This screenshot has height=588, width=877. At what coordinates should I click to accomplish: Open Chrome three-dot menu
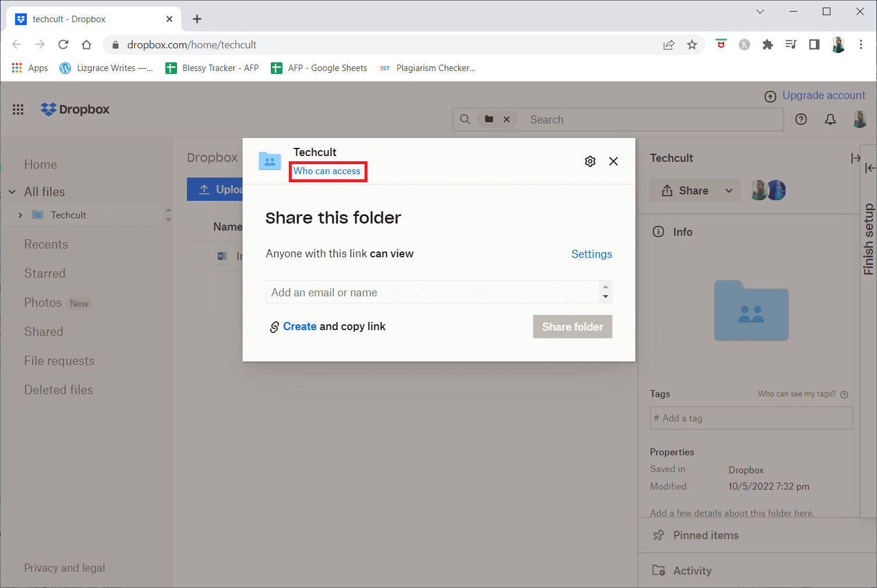tap(861, 45)
